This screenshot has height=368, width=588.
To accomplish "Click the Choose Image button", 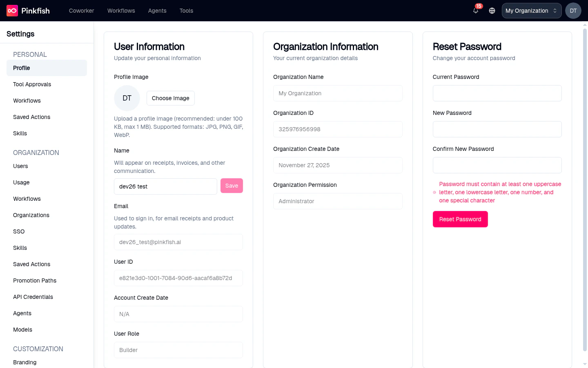I will (x=170, y=98).
